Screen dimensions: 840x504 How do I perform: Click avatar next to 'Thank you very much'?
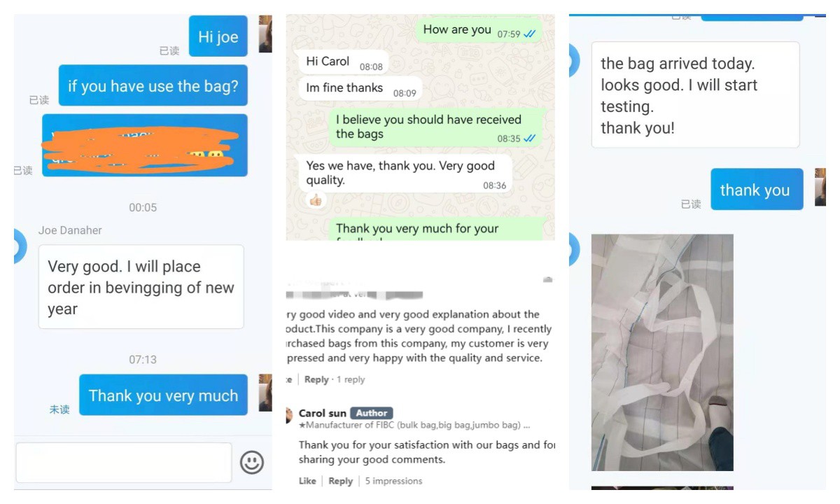tap(265, 393)
